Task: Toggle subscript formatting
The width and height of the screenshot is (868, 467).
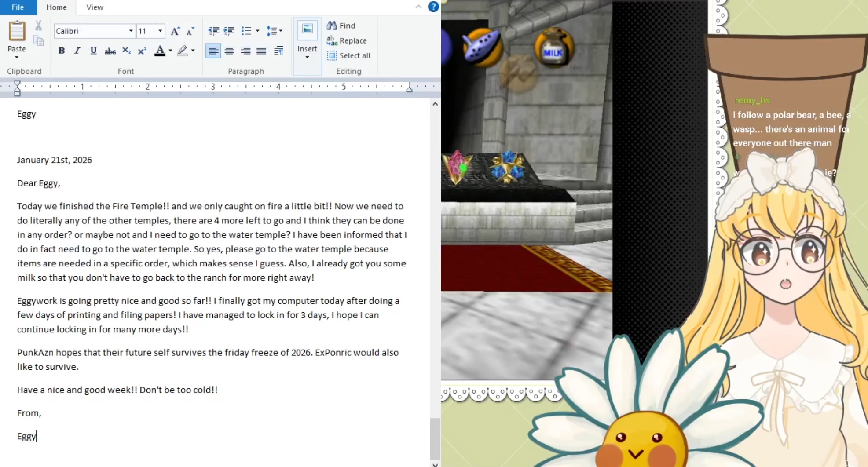Action: (x=126, y=51)
